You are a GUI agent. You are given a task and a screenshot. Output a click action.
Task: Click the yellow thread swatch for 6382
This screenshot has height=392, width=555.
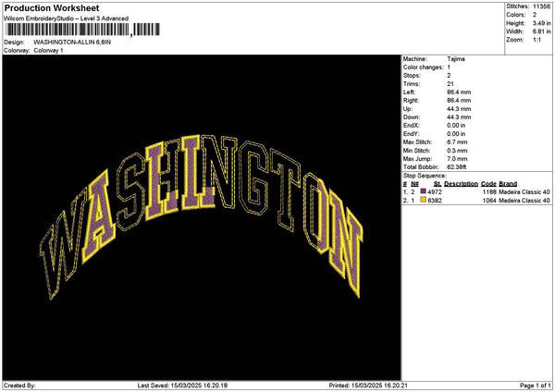[423, 200]
